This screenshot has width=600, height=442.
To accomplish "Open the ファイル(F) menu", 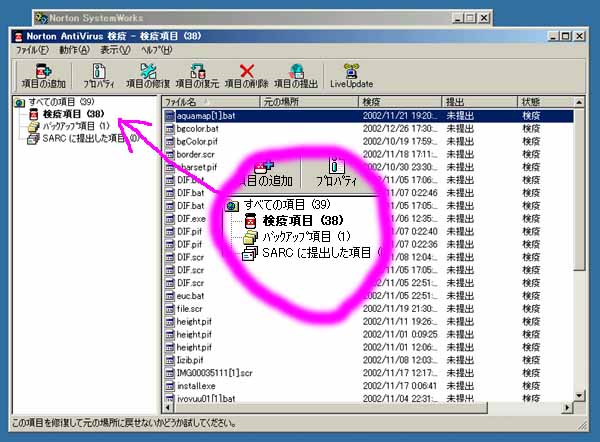I will (32, 50).
